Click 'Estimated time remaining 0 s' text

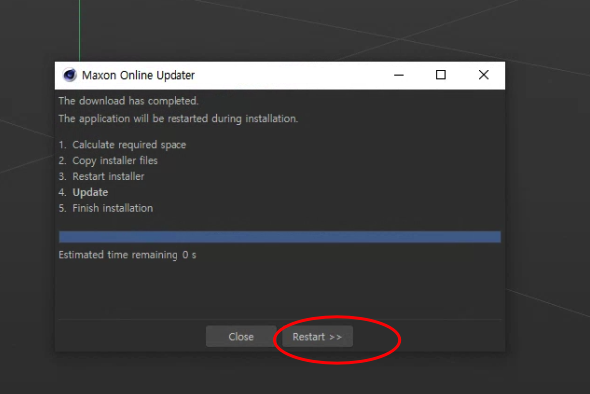point(127,255)
